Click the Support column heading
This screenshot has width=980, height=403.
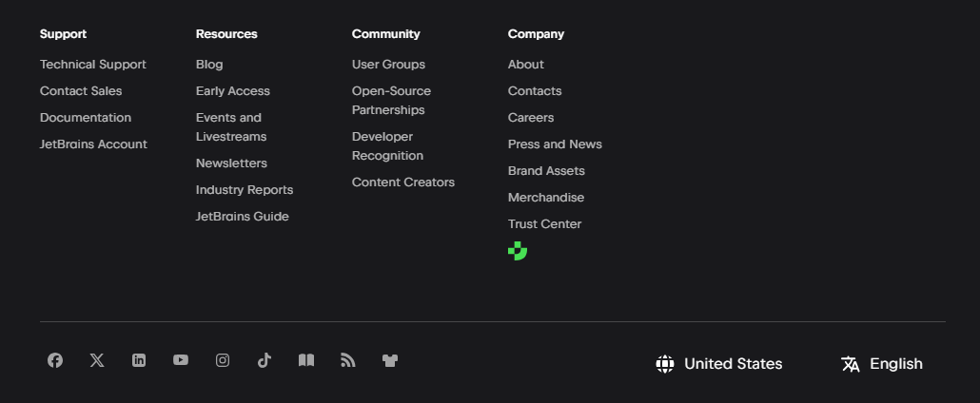63,34
